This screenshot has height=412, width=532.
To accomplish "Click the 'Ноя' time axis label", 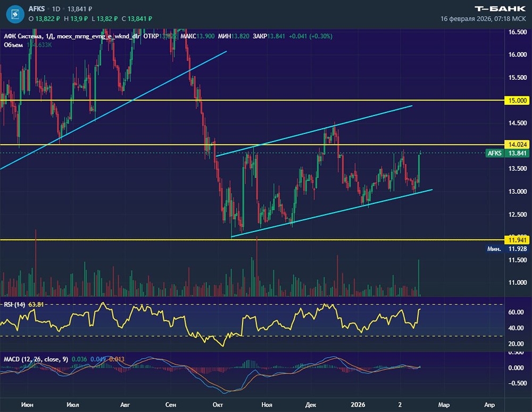I will [267, 405].
